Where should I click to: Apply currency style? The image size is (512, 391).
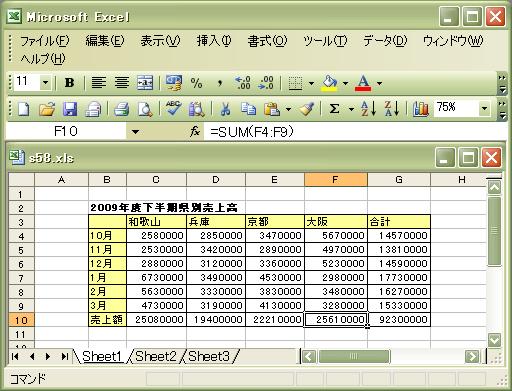point(174,82)
